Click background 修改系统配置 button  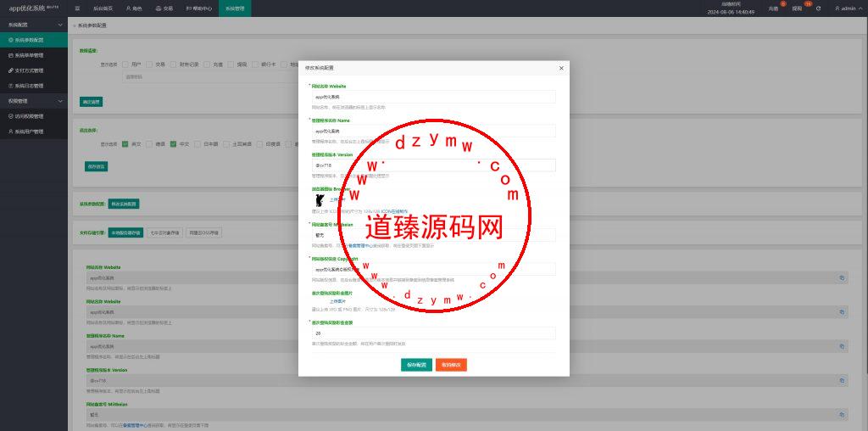click(x=124, y=204)
